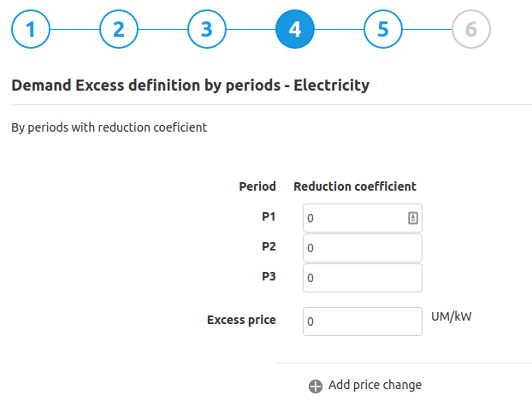
Task: Click the Demand Excess definition heading
Action: tap(191, 86)
